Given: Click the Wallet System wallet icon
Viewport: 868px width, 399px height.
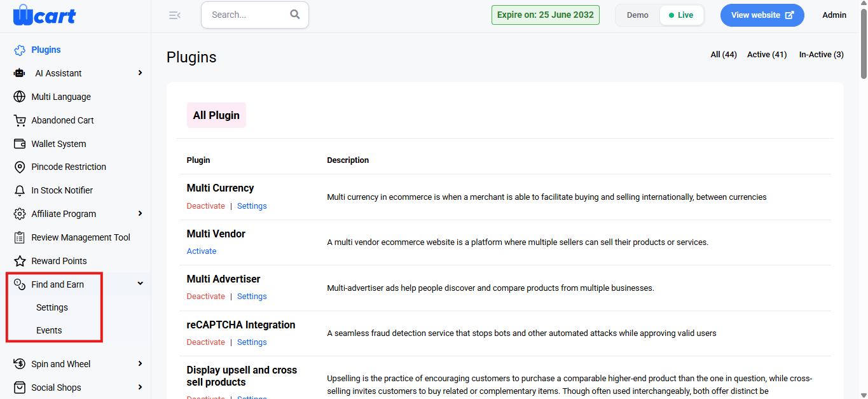Looking at the screenshot, I should [20, 144].
